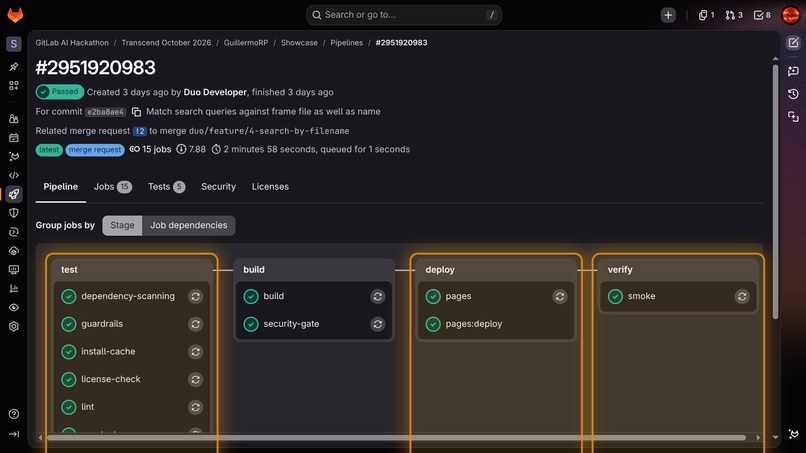
Task: Open the Operate sidebar icon
Action: click(x=14, y=251)
